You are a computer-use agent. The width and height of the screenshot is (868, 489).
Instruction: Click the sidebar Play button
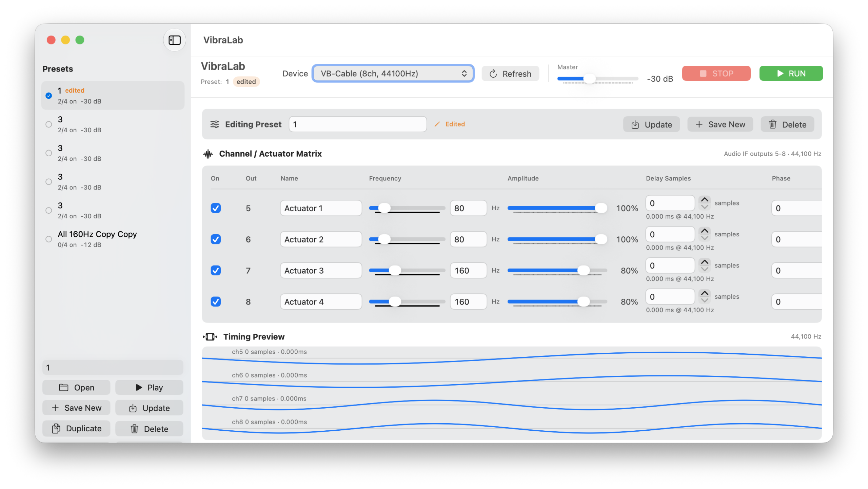(149, 387)
